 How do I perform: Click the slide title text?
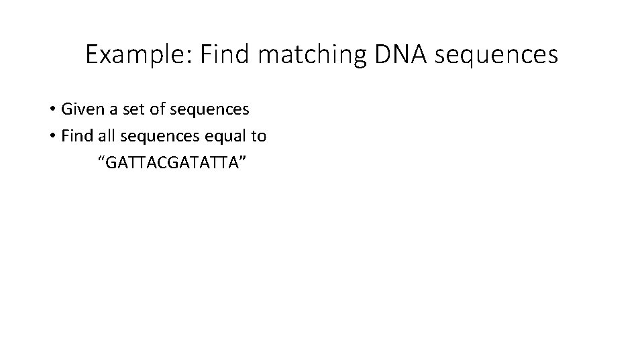[321, 54]
